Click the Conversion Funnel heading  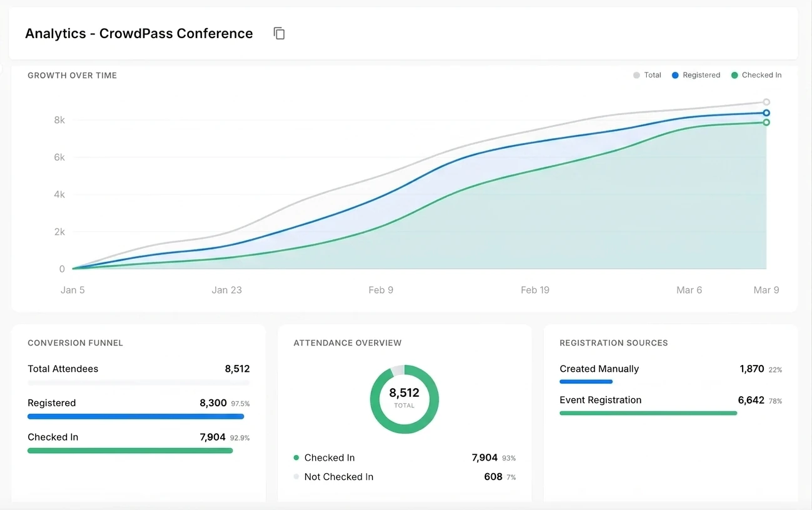(75, 343)
